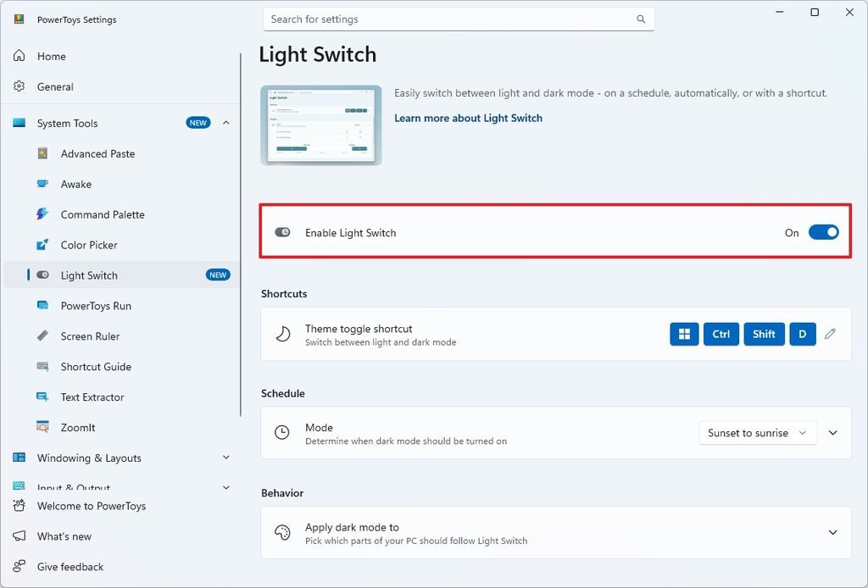Click the Awake coffee cup icon
The height and width of the screenshot is (588, 868).
pos(42,184)
